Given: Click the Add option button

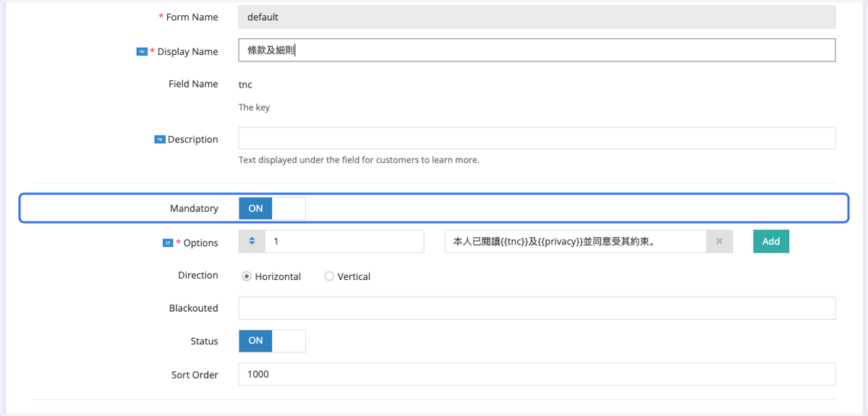Looking at the screenshot, I should click(x=771, y=242).
